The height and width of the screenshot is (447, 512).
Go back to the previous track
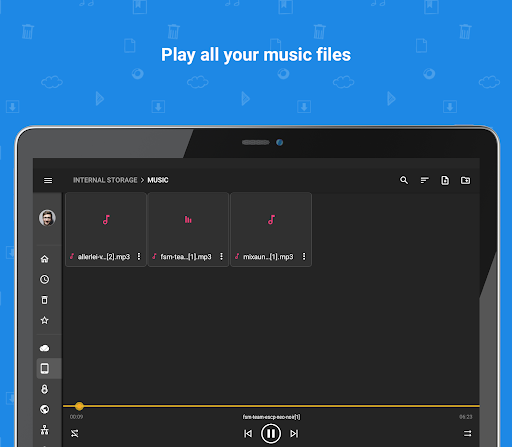coord(248,434)
